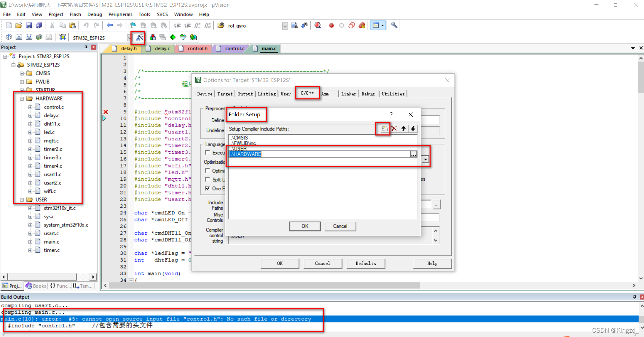Move include path down with arrow icon

413,129
